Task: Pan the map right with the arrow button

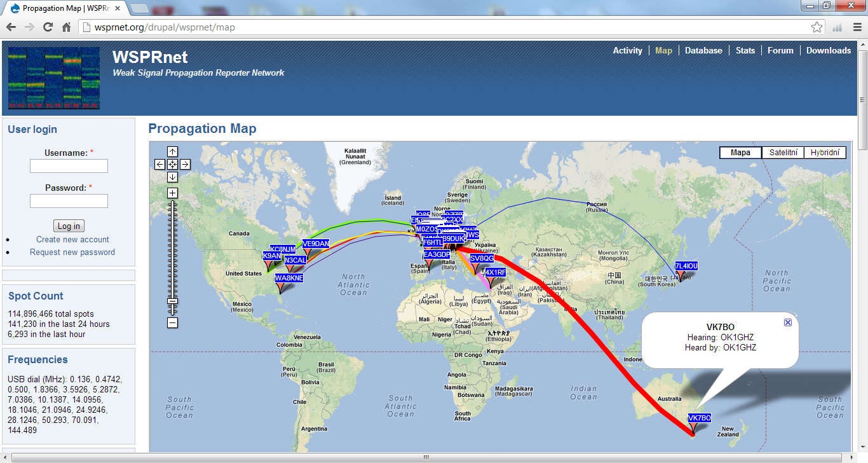Action: point(185,164)
